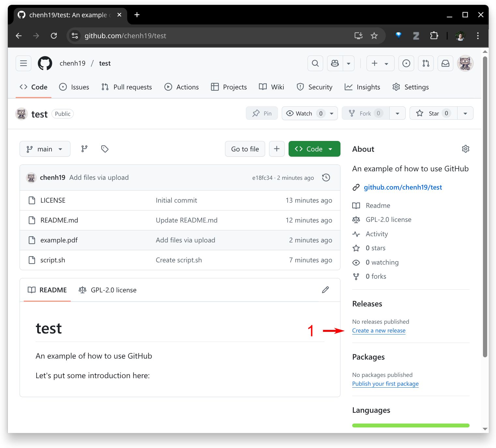This screenshot has width=496, height=448.
Task: Open the Security tab
Action: [314, 87]
